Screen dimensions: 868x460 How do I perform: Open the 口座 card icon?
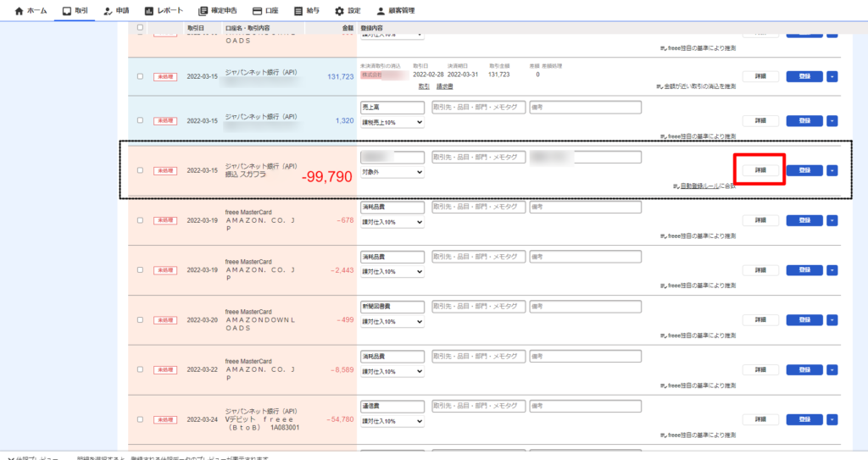258,11
